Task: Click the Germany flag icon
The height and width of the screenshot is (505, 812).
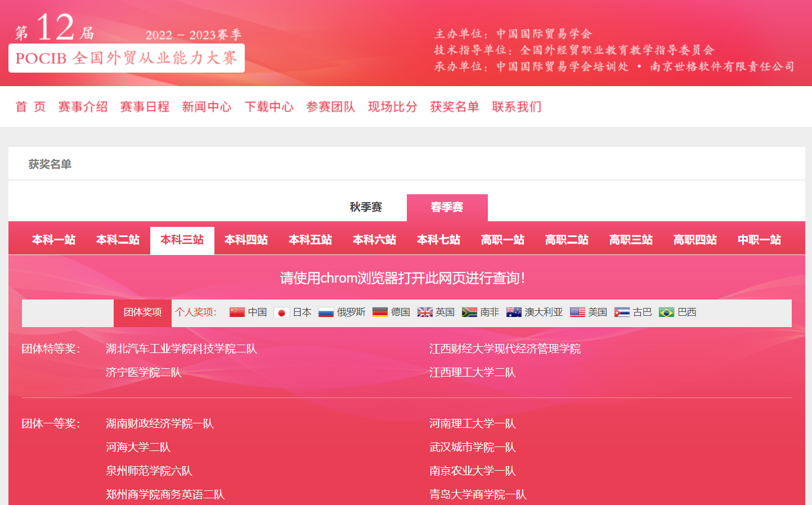Action: point(380,312)
